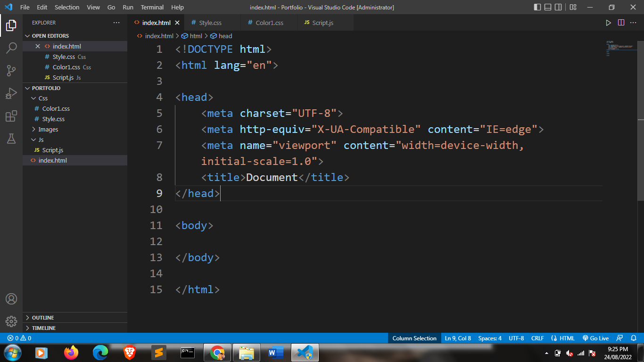The width and height of the screenshot is (644, 362).
Task: Open the Accounts icon
Action: tap(11, 299)
